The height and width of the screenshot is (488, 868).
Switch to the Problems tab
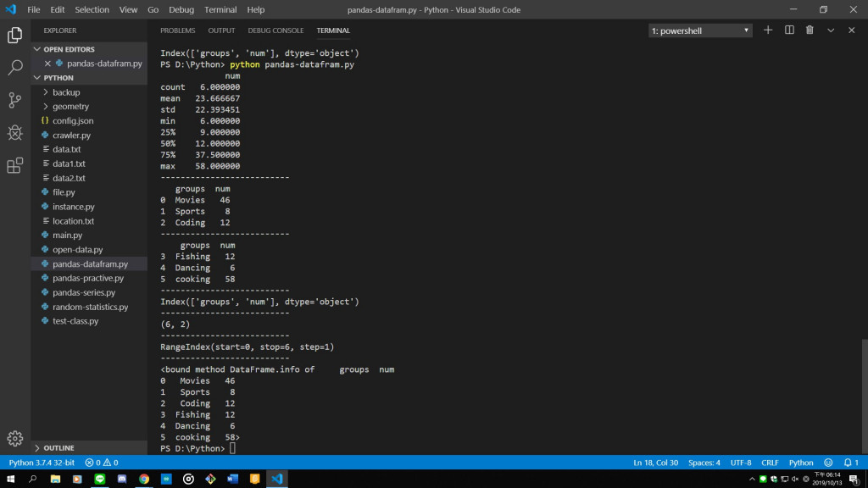coord(178,30)
